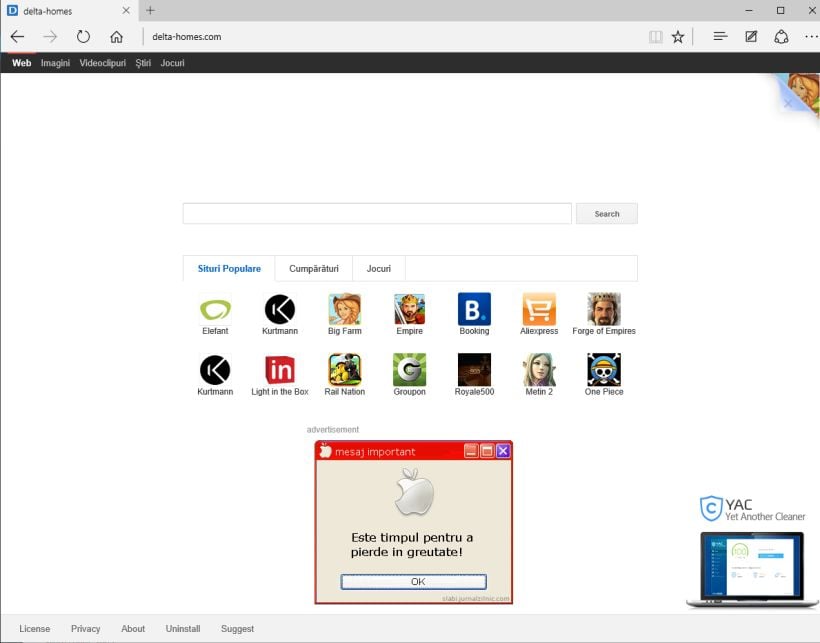This screenshot has width=820, height=643.
Task: Go back with the browser back arrow
Action: [17, 37]
